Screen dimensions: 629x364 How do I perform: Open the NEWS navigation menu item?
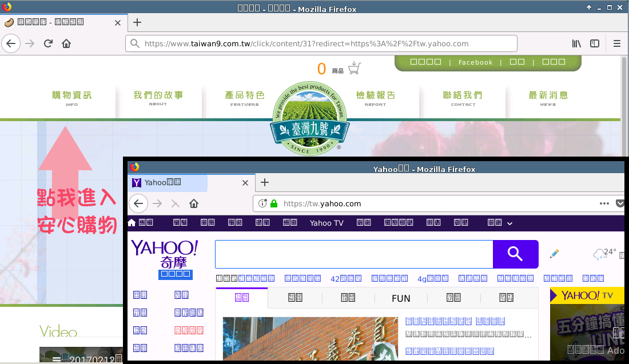click(548, 99)
